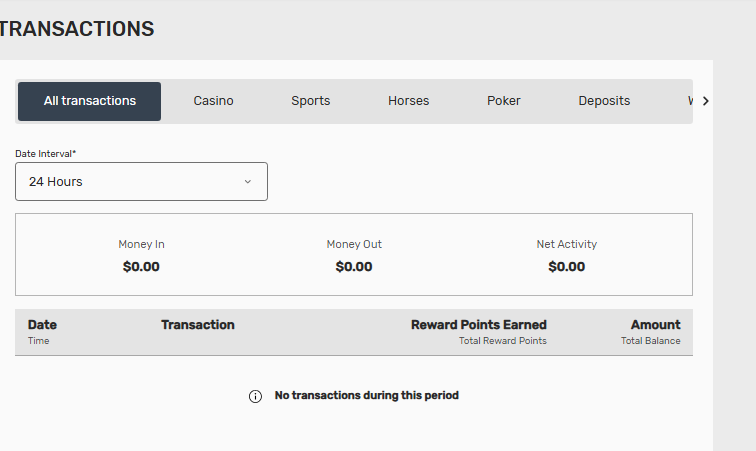Click the Amount column header
This screenshot has height=451, width=756.
click(x=656, y=325)
